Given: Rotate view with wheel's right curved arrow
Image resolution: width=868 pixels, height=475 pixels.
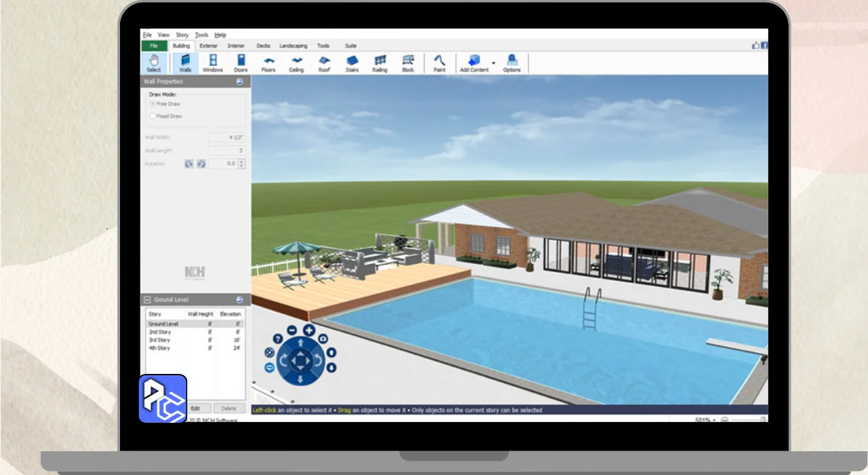Looking at the screenshot, I should (318, 360).
